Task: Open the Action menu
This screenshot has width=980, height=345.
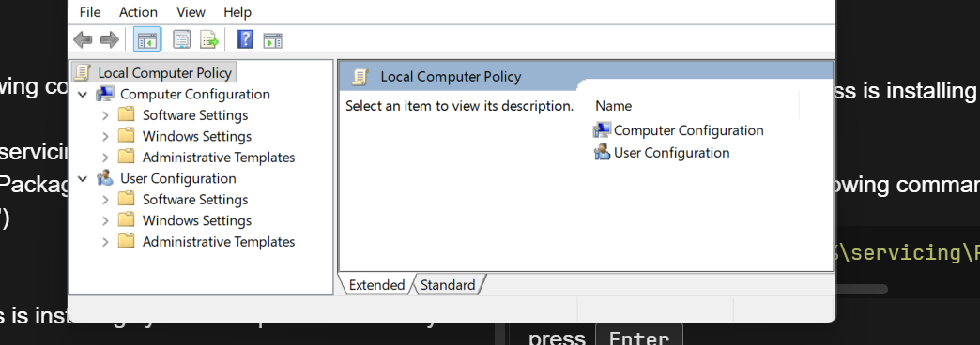Action: tap(138, 12)
